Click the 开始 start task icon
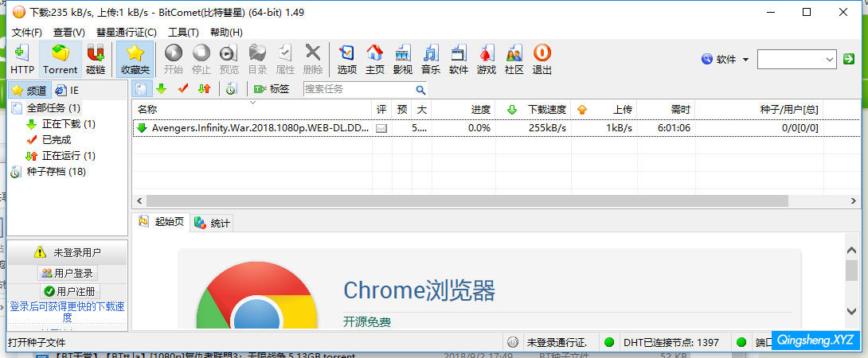 point(174,59)
